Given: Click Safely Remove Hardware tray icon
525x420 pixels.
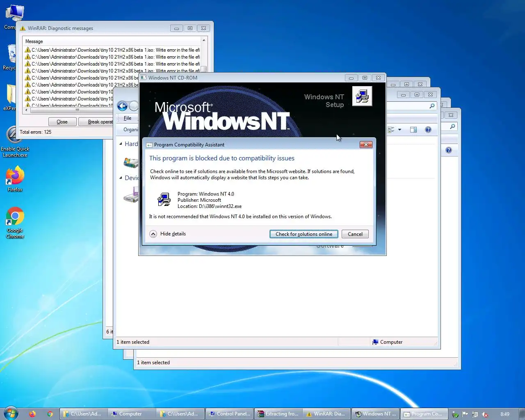Looking at the screenshot, I should click(455, 414).
